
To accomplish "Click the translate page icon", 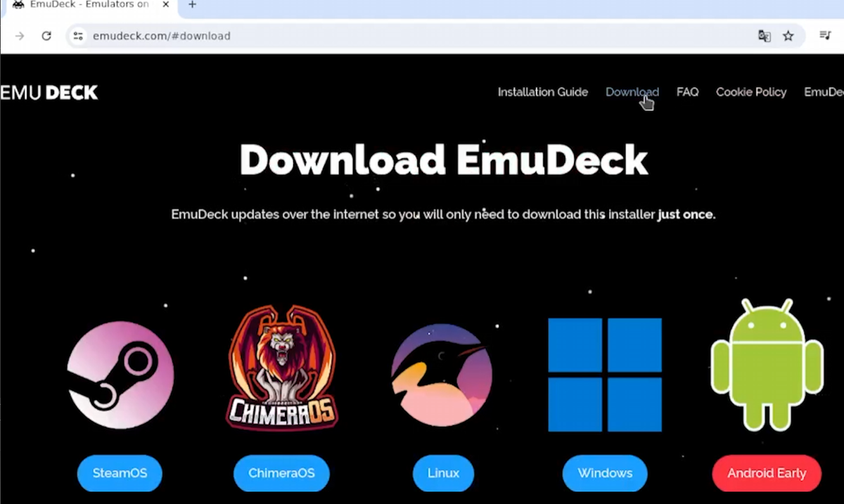I will point(764,36).
